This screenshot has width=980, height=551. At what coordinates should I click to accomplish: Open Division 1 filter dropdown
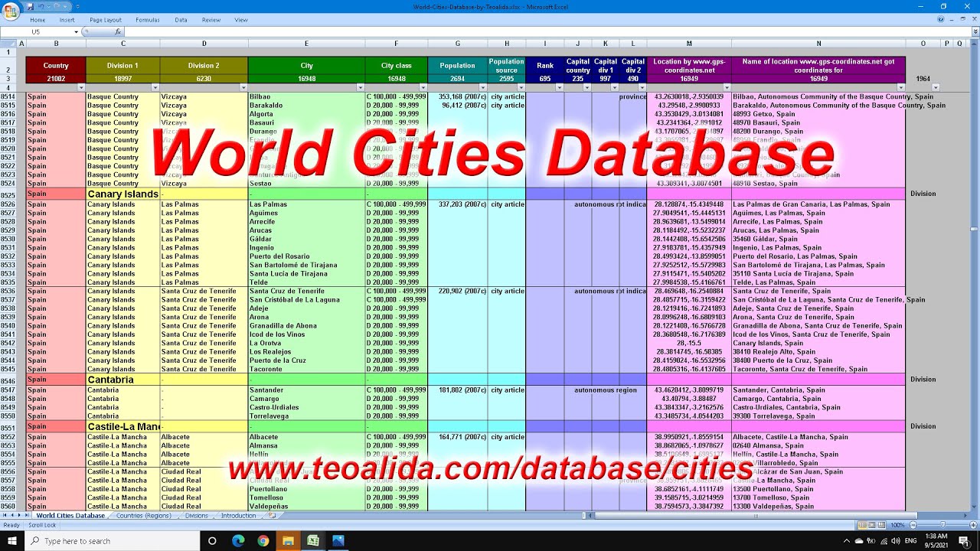tap(155, 87)
